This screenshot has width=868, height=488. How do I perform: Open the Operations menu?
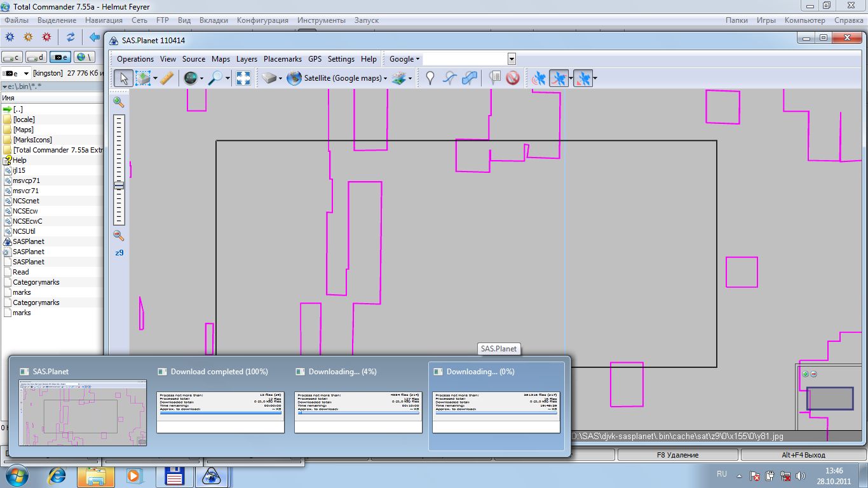(135, 59)
